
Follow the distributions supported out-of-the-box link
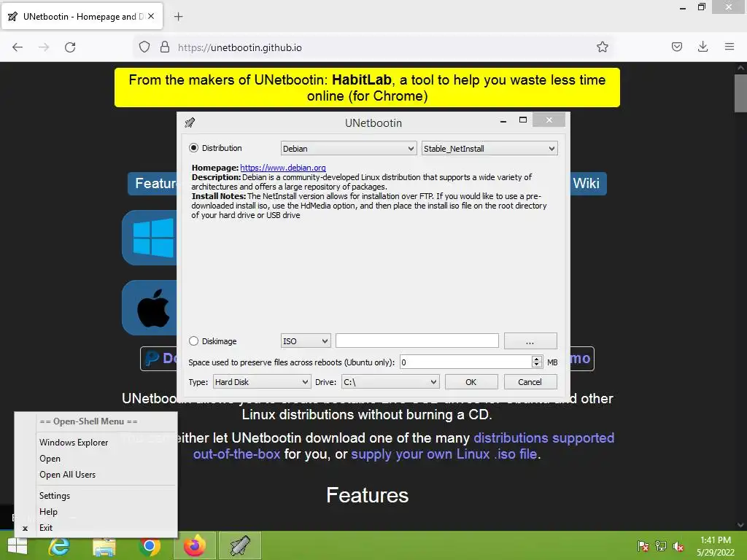[x=403, y=446]
